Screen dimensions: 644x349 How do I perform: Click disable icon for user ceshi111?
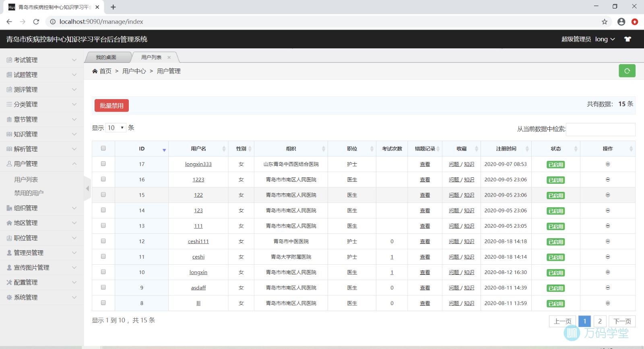click(608, 241)
